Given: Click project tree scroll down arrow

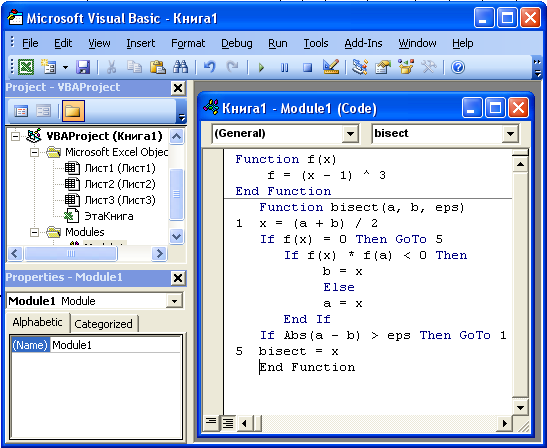Looking at the screenshot, I should (177, 237).
